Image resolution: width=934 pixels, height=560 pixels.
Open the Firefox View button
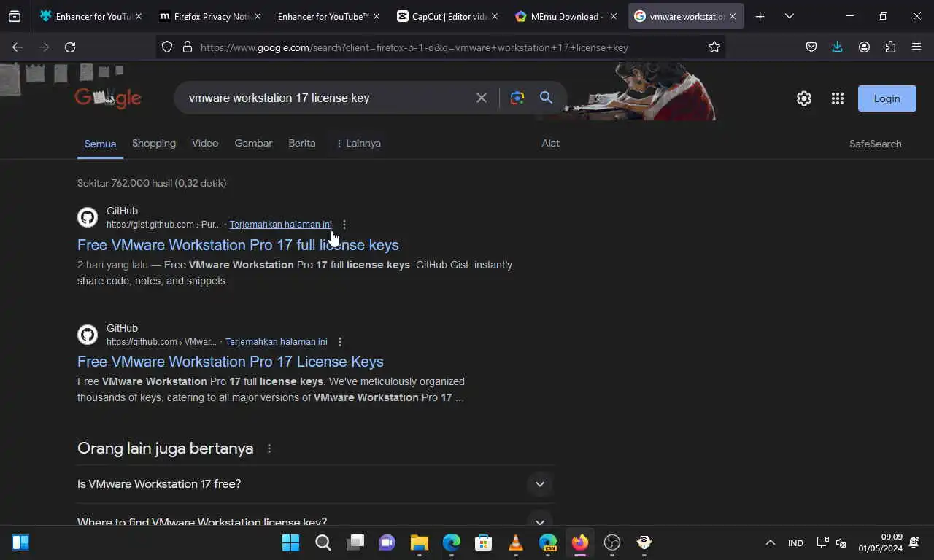pyautogui.click(x=15, y=16)
